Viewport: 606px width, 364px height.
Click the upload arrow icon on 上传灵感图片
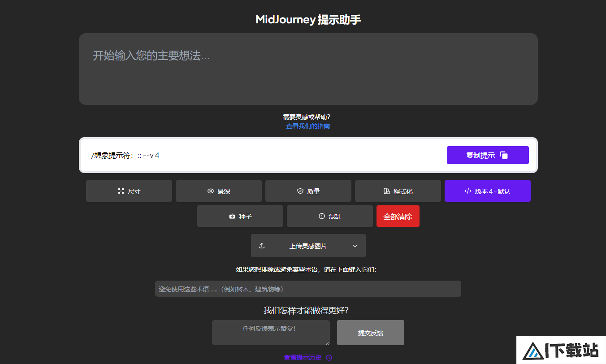click(x=262, y=246)
